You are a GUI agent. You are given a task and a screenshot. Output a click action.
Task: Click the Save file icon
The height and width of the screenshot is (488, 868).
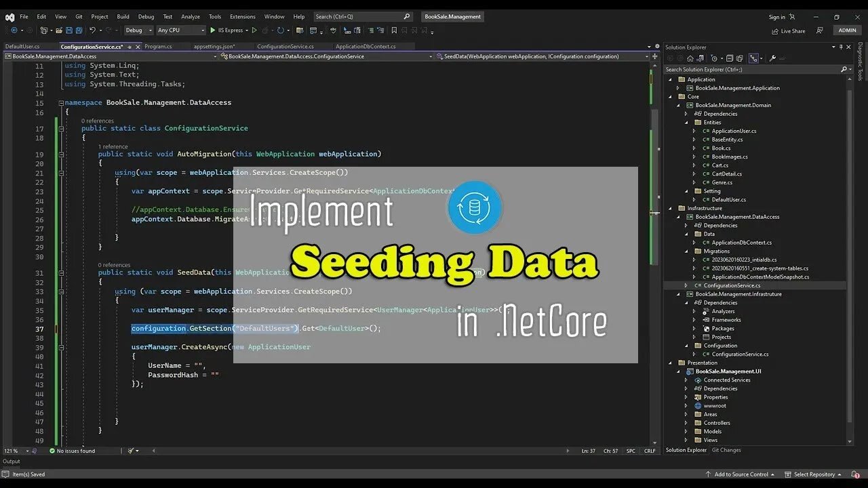68,30
